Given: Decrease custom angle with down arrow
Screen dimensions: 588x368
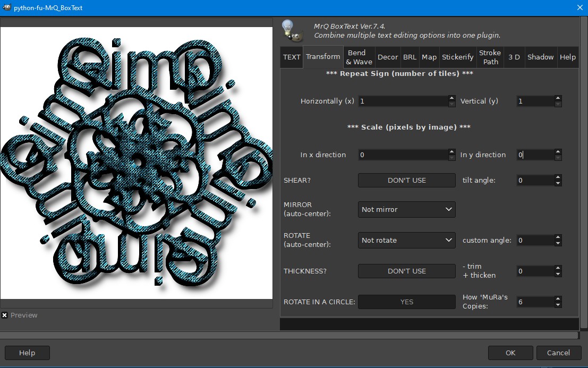Looking at the screenshot, I should click(x=558, y=243).
